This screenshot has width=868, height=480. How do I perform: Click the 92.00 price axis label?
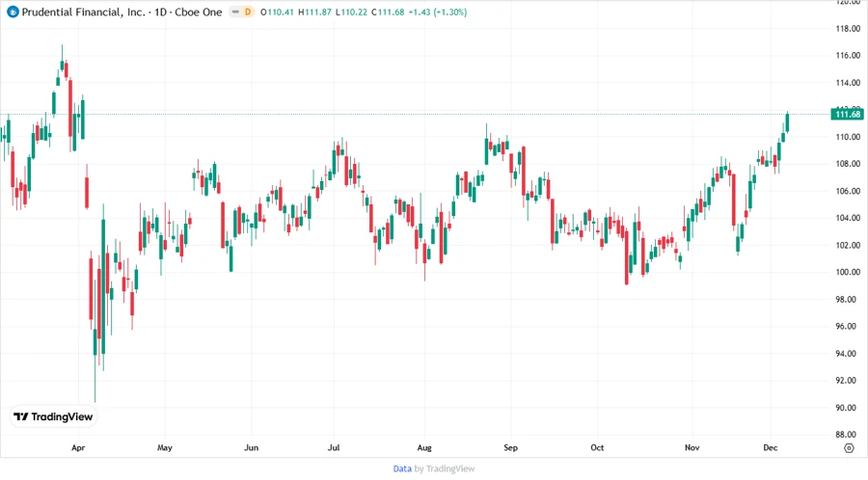tap(848, 381)
